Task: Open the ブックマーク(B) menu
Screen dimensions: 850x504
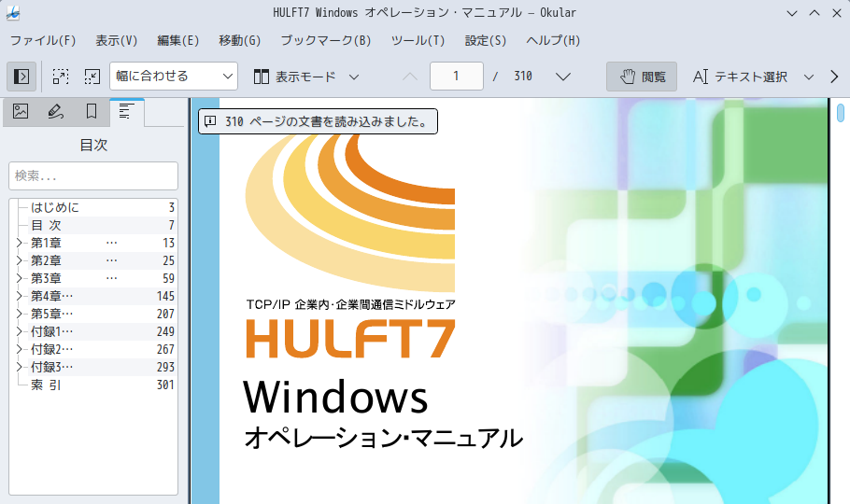Action: coord(326,41)
